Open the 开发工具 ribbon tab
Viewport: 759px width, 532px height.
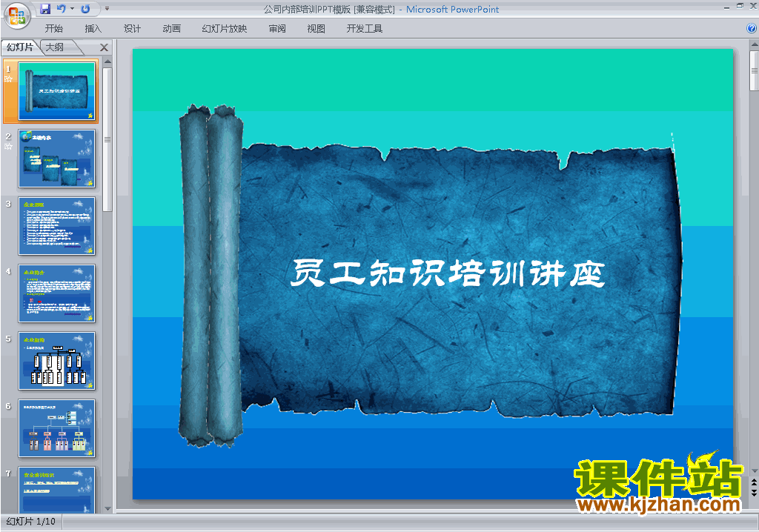tap(365, 29)
